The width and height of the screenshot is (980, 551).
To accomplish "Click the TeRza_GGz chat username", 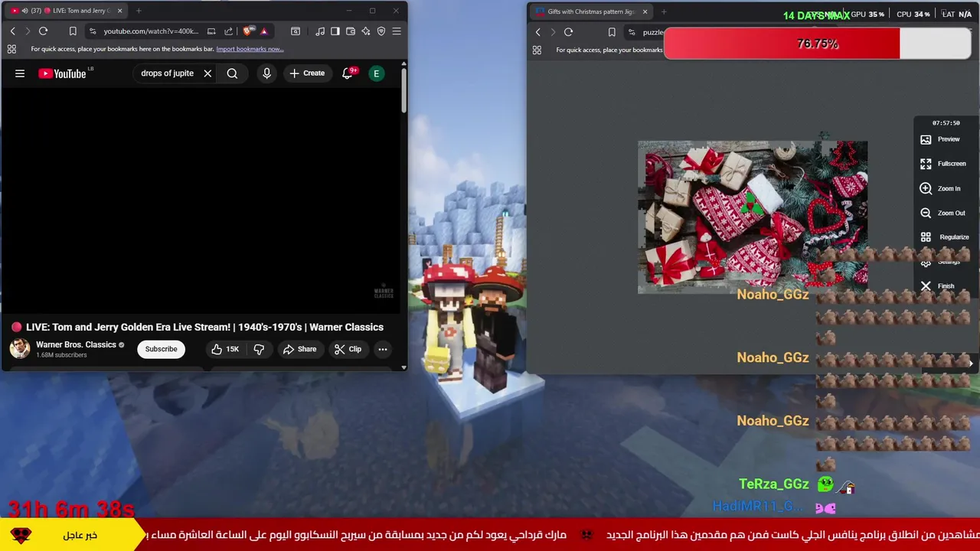I will coord(773,484).
